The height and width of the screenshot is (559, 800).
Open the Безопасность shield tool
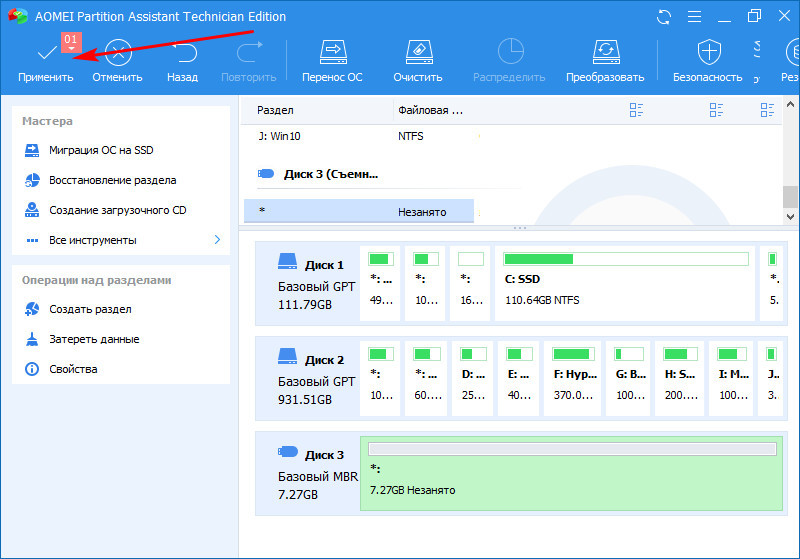(x=709, y=52)
